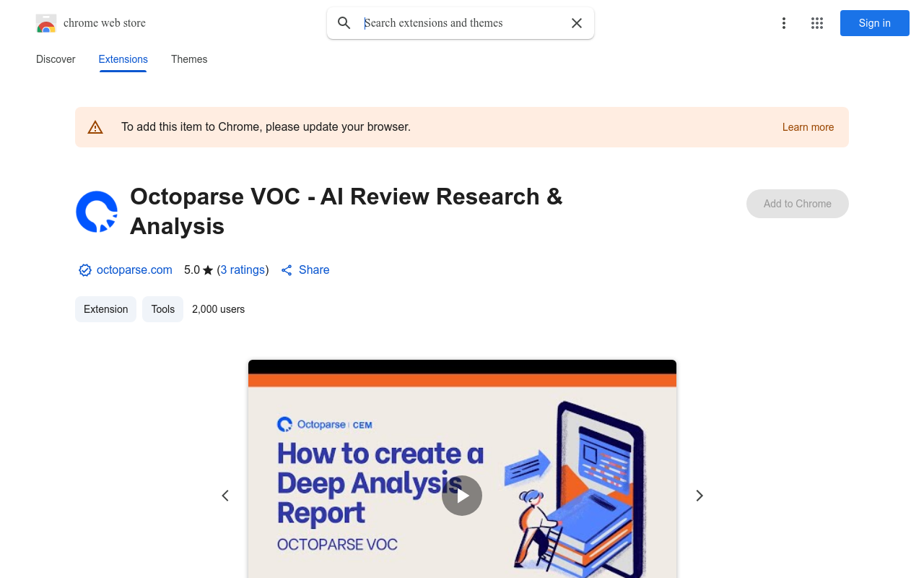Click the Share link text
Viewport: 924px width, 578px height.
pos(314,269)
